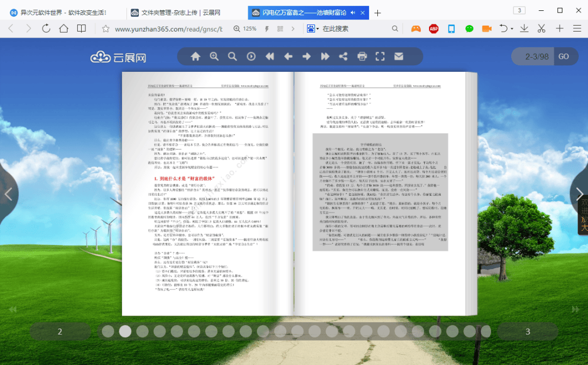Viewport: 588px width, 365px height.
Task: Jump to the last page of the book
Action: pos(324,57)
